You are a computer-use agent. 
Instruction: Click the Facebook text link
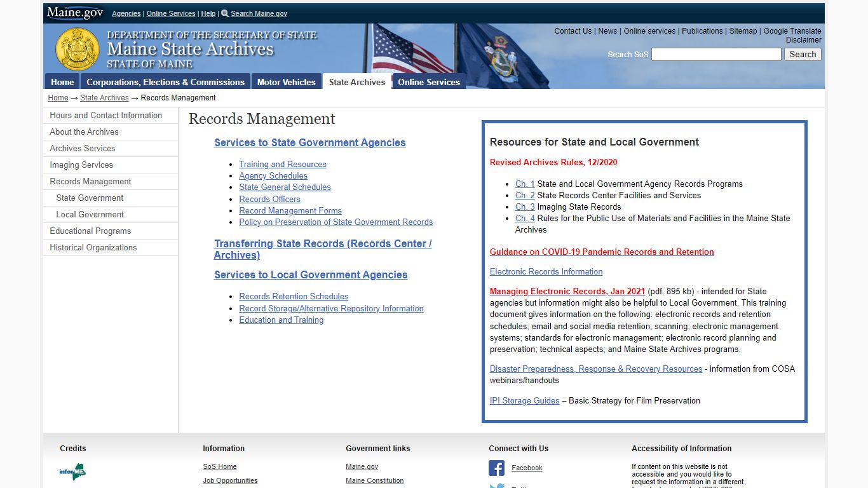527,468
